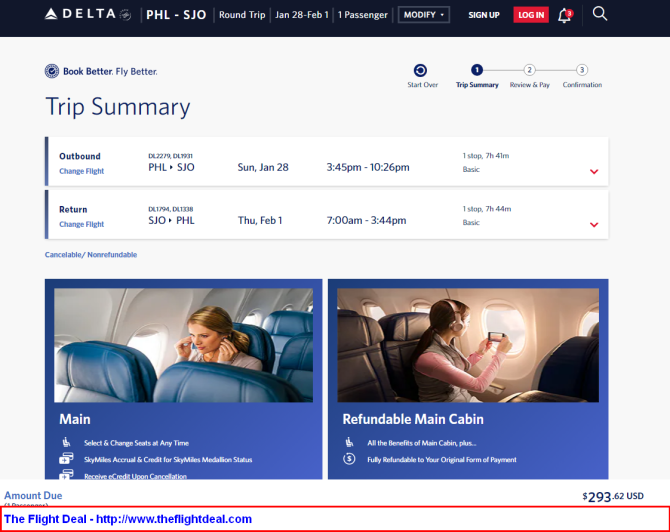
Task: Click flight numbers DL1794, DL1338
Action: click(170, 209)
